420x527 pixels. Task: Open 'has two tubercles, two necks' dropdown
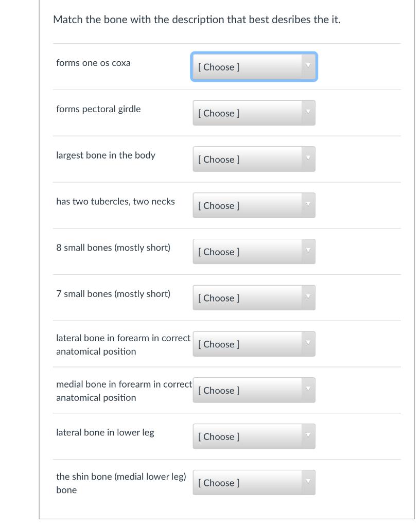coord(254,205)
